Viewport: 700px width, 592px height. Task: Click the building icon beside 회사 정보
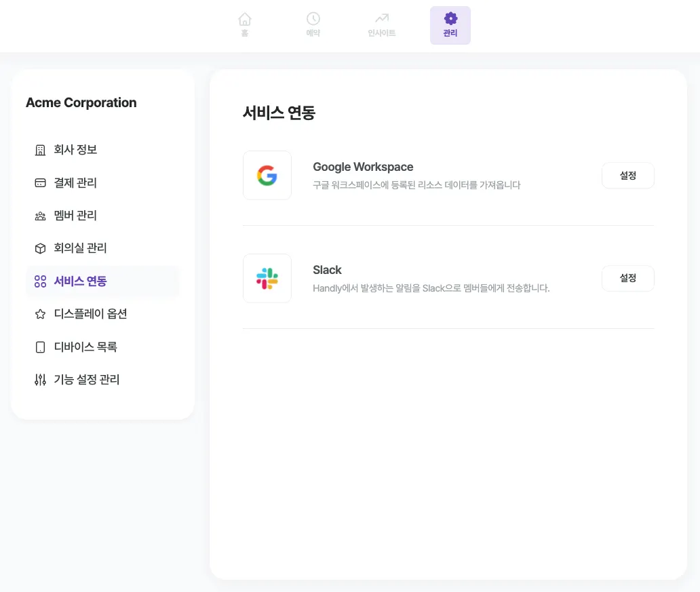click(x=40, y=150)
